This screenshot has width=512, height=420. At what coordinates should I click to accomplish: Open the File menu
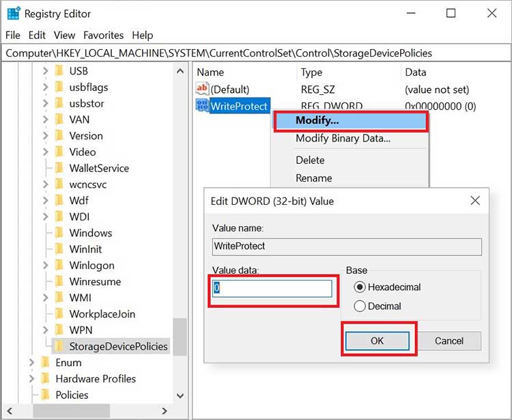coord(13,35)
